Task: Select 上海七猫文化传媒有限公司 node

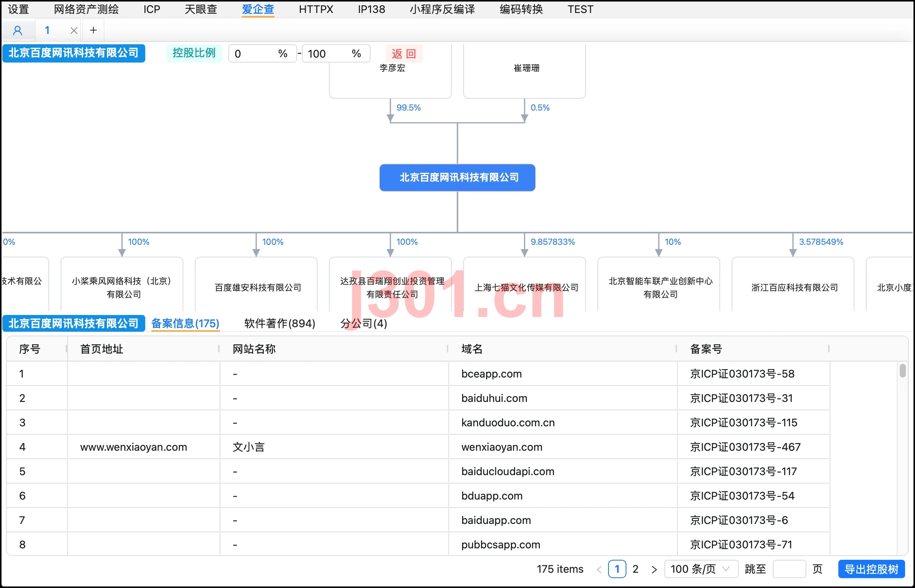Action: click(x=525, y=284)
